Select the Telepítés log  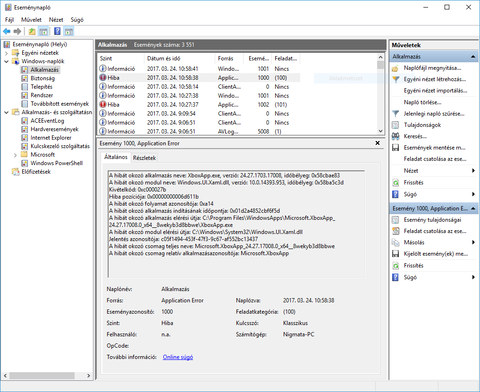tap(41, 87)
